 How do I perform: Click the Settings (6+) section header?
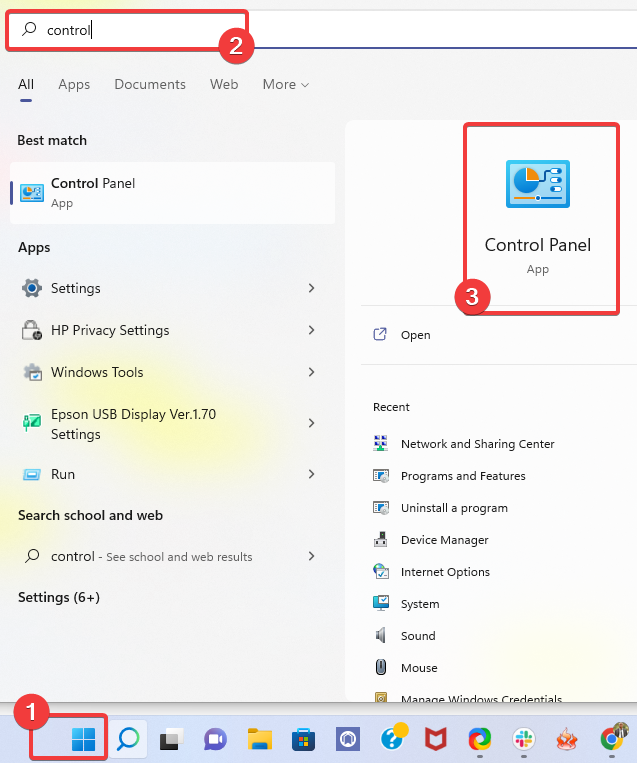click(59, 597)
